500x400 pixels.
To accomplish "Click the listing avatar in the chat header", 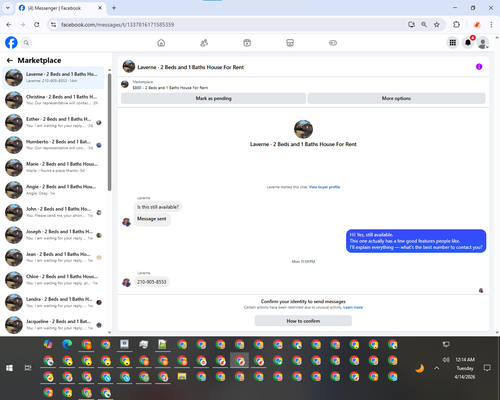I will point(129,67).
